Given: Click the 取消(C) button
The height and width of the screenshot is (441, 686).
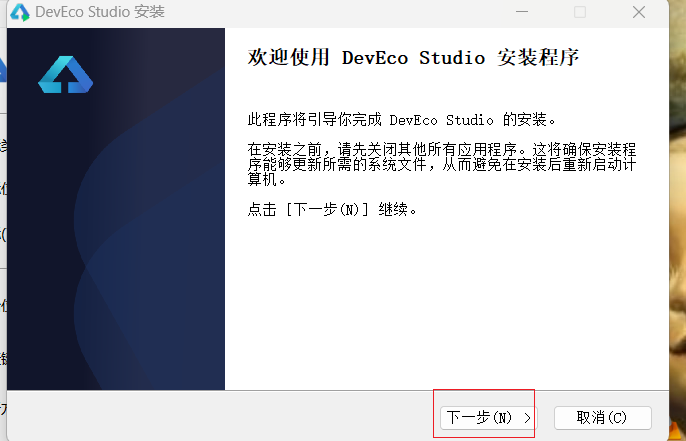Looking at the screenshot, I should (602, 418).
